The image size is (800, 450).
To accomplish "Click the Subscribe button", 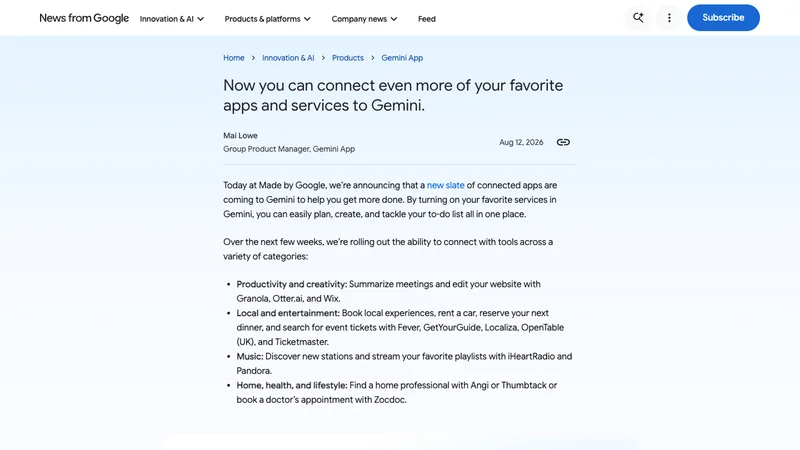I will coord(723,18).
